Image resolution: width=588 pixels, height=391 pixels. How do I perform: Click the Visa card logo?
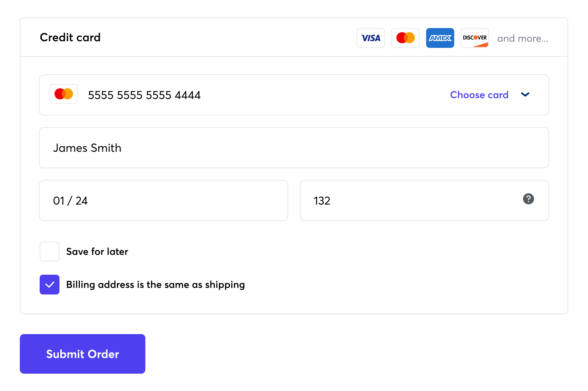point(371,38)
